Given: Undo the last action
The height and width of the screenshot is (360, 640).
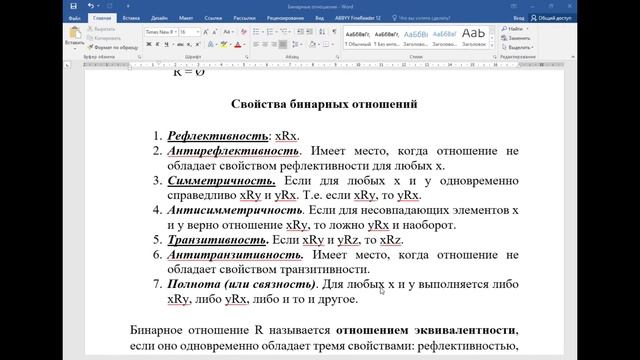Looking at the screenshot, I should pos(91,6).
